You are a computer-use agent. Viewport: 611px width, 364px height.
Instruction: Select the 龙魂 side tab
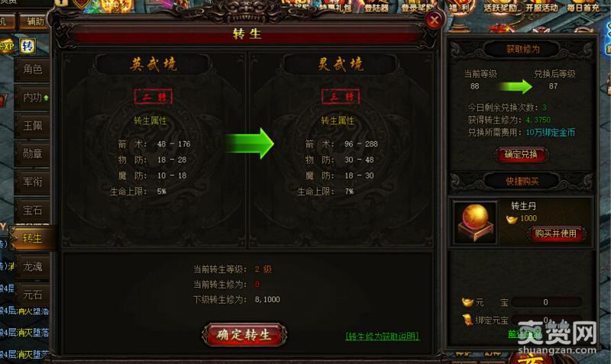[32, 266]
